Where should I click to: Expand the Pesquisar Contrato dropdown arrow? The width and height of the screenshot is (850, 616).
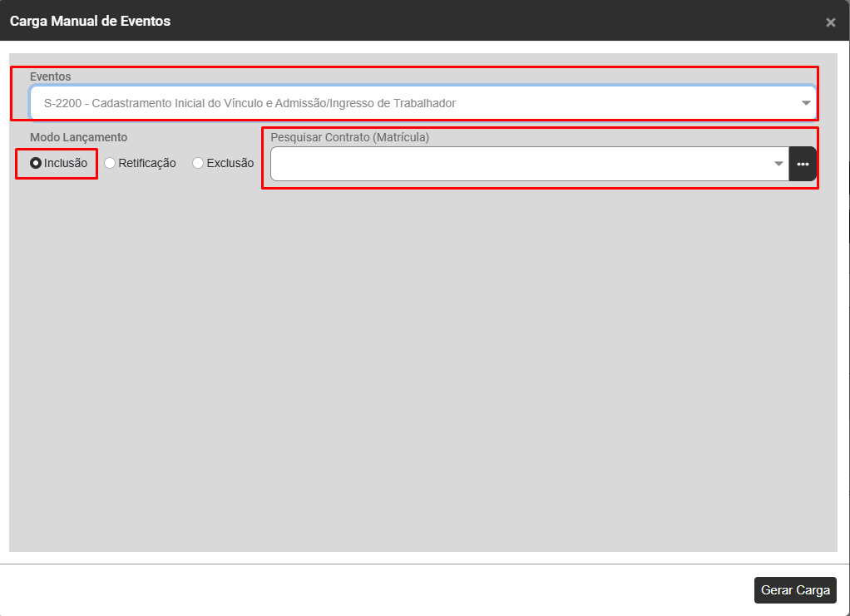[779, 164]
